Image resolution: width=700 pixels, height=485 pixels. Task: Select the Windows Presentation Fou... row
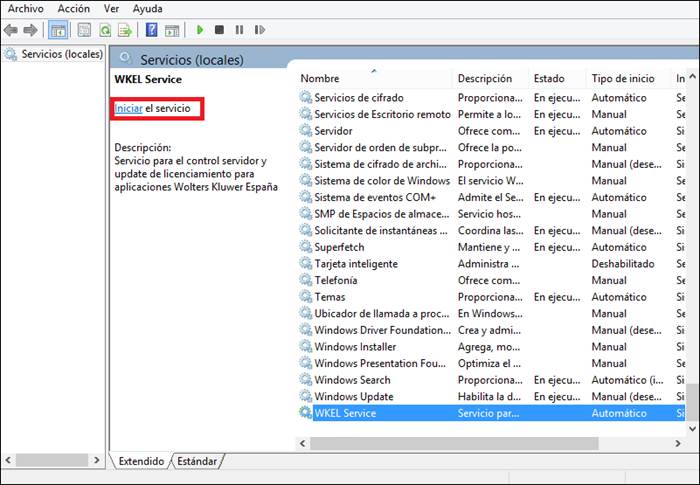pos(491,363)
